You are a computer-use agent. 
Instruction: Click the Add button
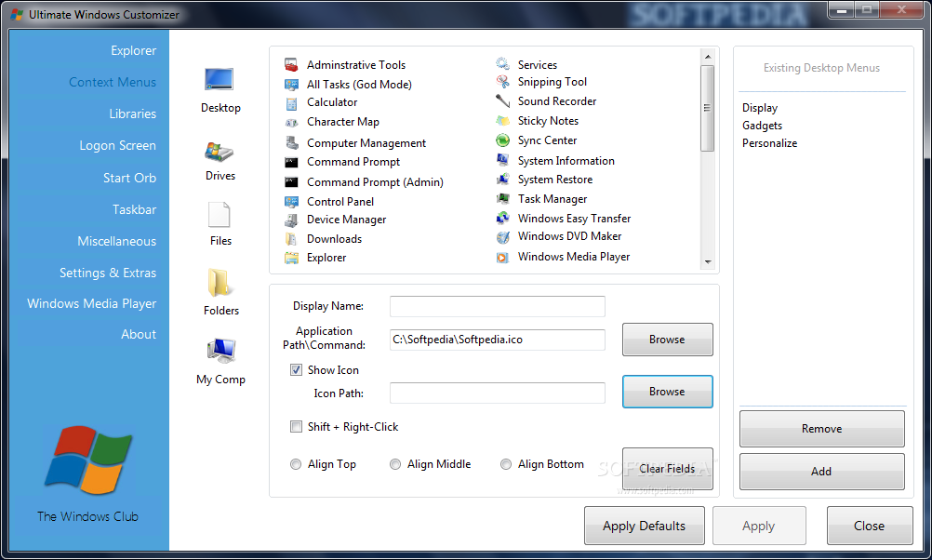pos(822,472)
